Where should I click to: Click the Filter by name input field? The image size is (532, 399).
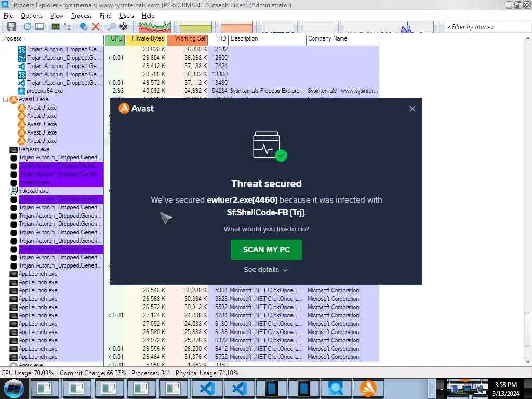487,27
